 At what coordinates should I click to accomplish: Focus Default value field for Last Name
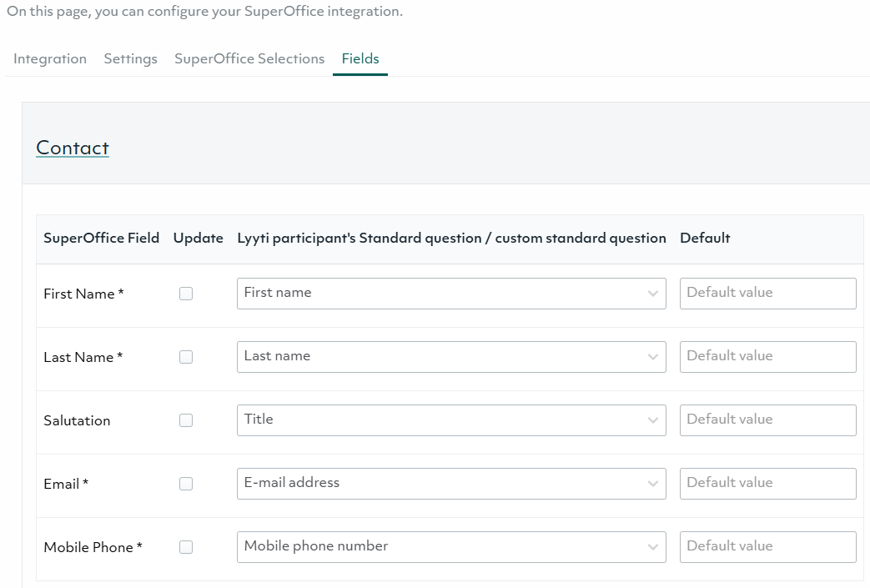(767, 357)
